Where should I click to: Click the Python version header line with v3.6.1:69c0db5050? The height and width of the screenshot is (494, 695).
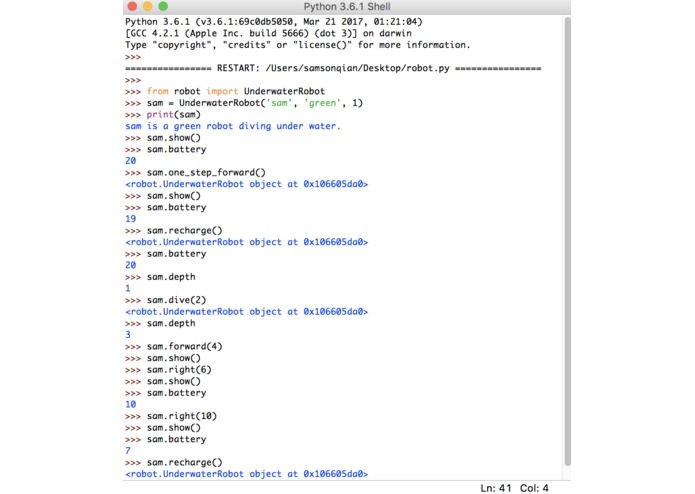273,22
